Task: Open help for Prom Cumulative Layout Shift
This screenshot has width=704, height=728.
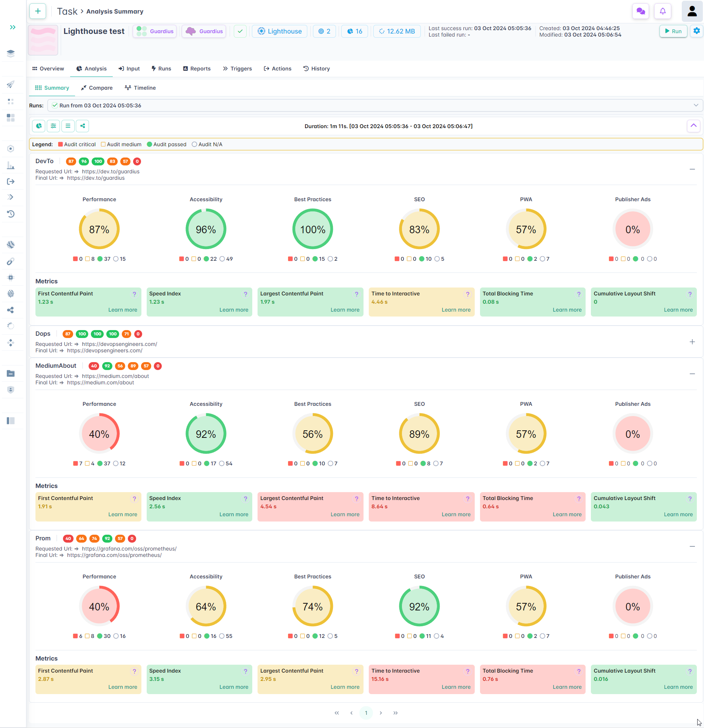Action: click(690, 671)
